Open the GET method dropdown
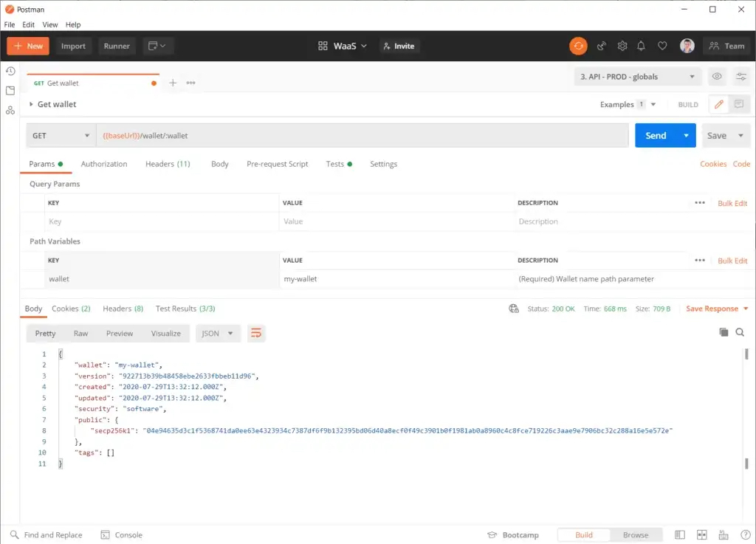Screen dimensions: 756x544 61,135
